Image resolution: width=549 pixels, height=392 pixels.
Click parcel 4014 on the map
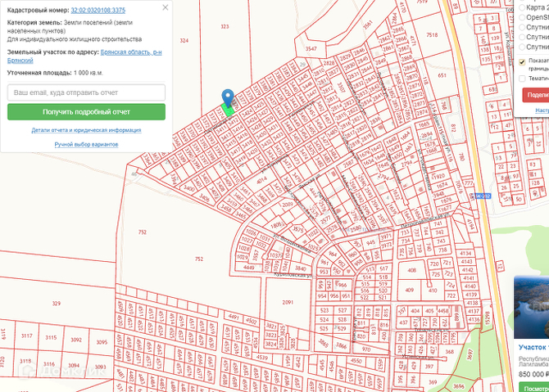point(261,180)
